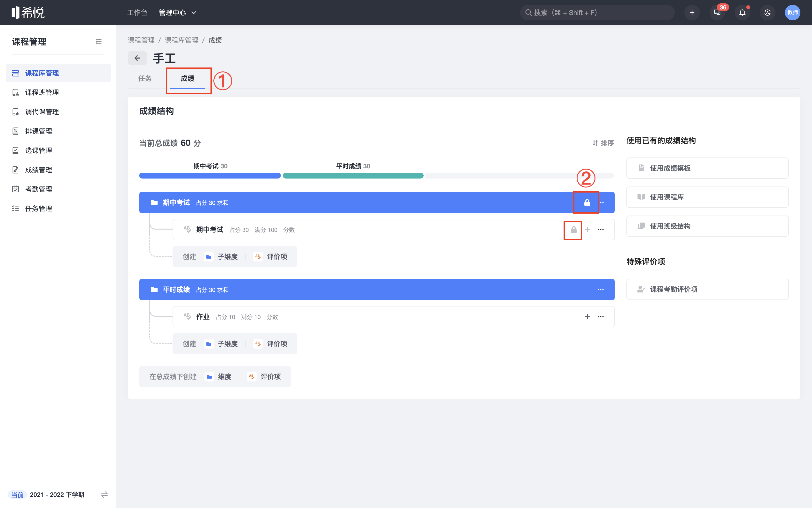The width and height of the screenshot is (812, 508).
Task: Open messages icon with 36 badge
Action: point(717,12)
